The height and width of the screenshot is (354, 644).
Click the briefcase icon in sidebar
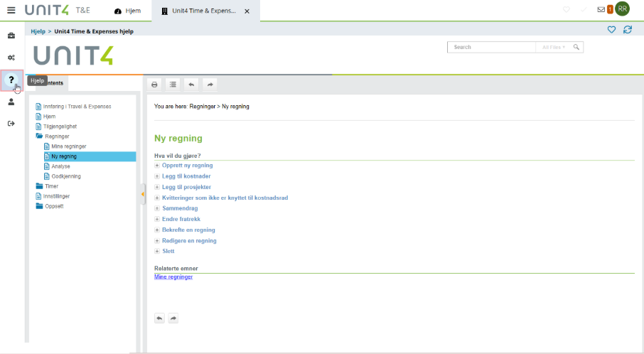(x=11, y=36)
